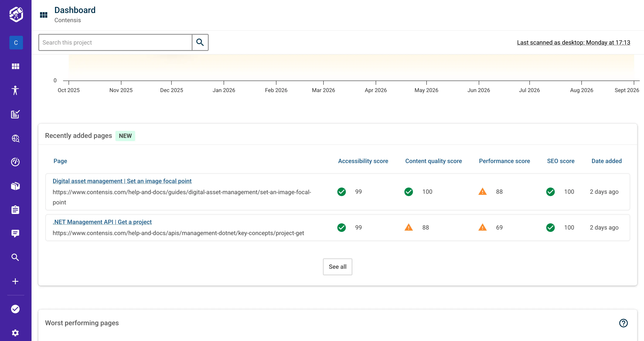Image resolution: width=644 pixels, height=341 pixels.
Task: Open Digital asset management focal point page
Action: click(122, 181)
